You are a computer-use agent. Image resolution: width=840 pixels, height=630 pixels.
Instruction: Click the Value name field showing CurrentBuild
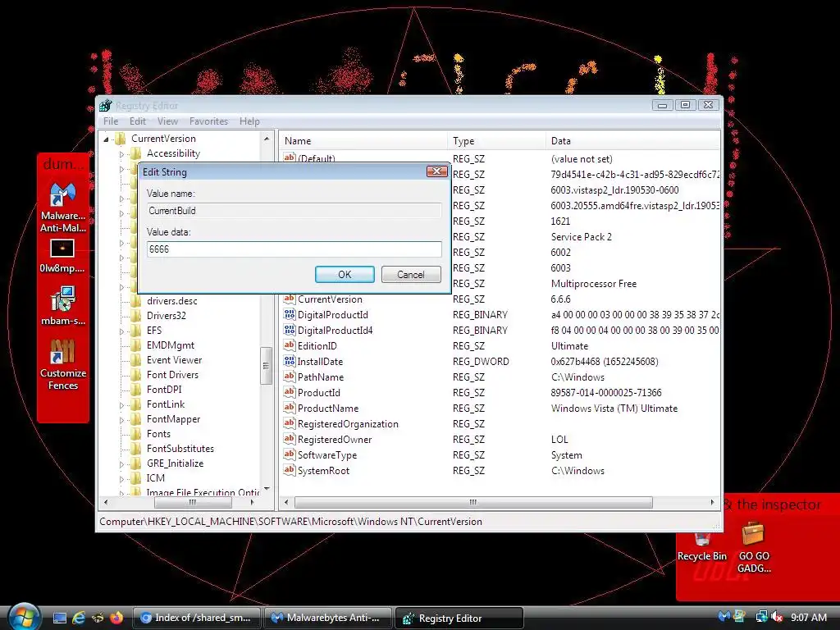294,211
